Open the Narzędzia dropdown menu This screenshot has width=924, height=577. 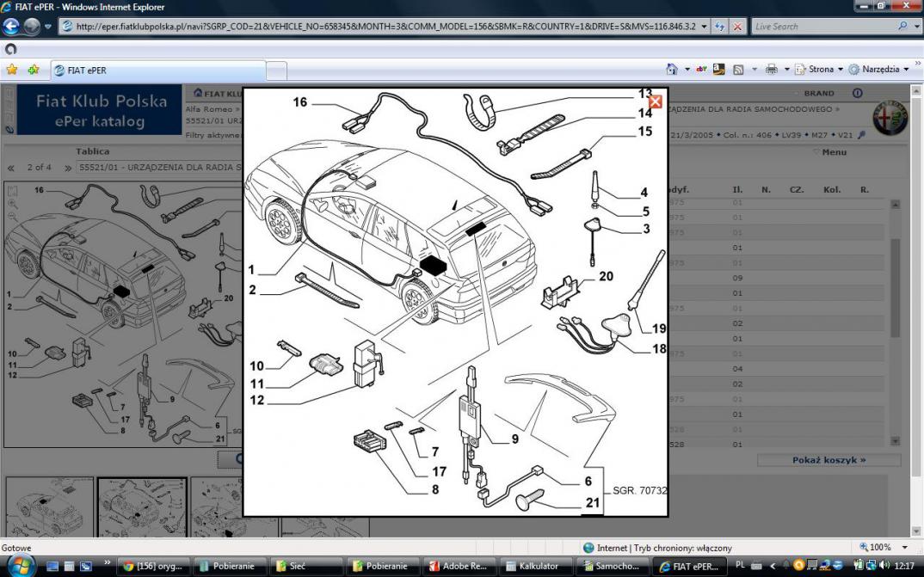pos(879,70)
